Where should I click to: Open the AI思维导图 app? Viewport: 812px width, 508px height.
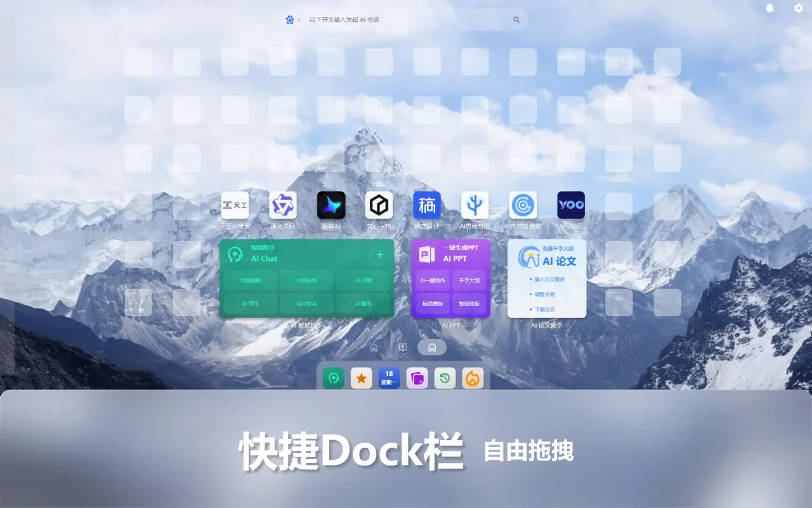coord(475,204)
